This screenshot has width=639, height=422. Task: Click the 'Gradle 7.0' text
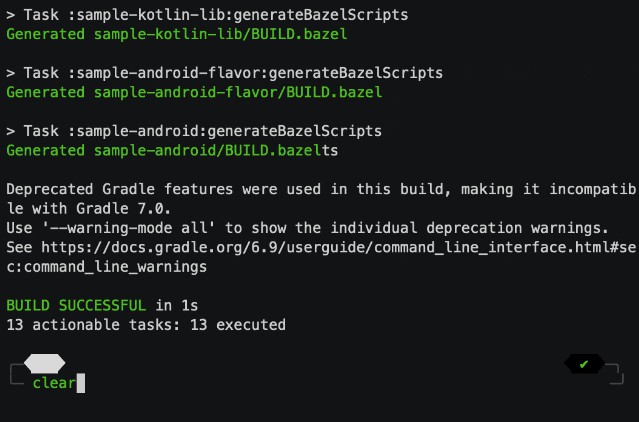(x=123, y=209)
